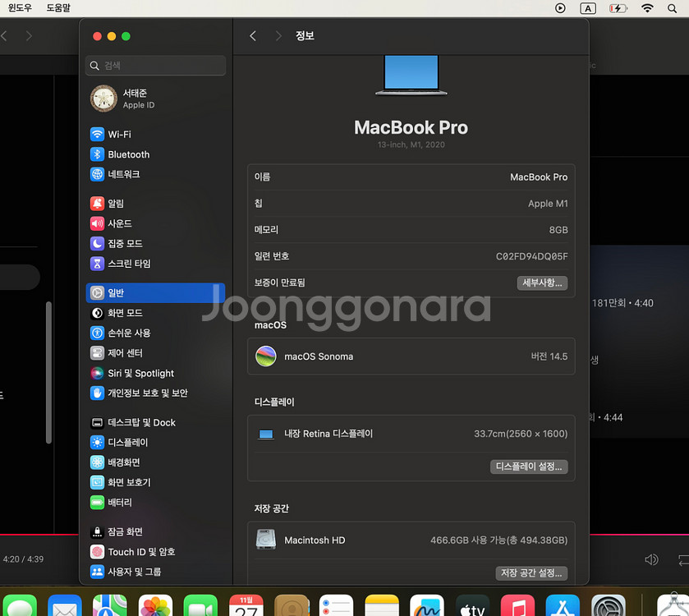
Task: Open 스크린 타임 settings
Action: pos(155,264)
